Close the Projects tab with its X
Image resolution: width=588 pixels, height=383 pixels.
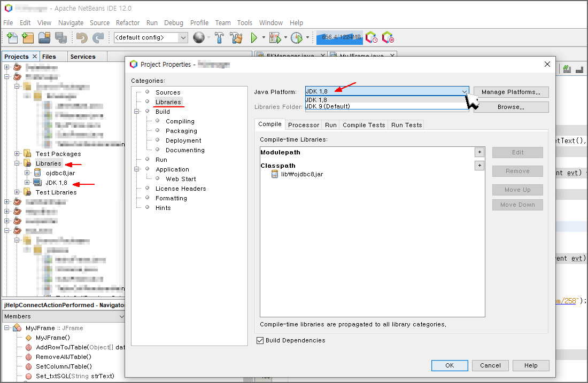pyautogui.click(x=35, y=56)
